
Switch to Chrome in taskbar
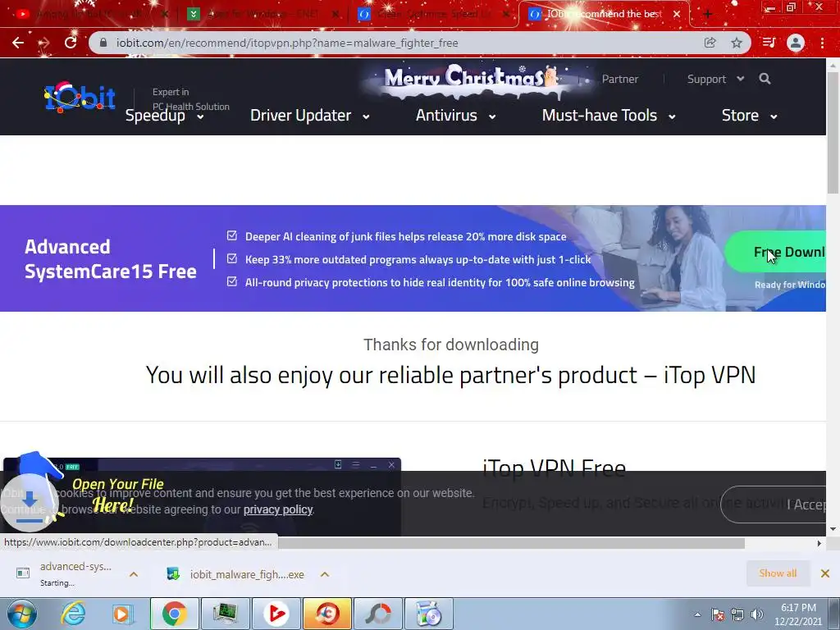[174, 614]
